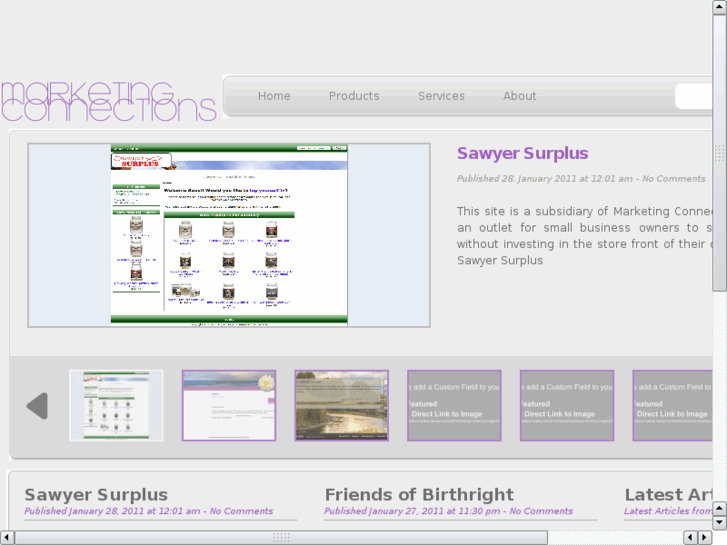Select the sixth thumbnail, partially cut-off Custom Field placeholder
Image resolution: width=727 pixels, height=545 pixels.
[672, 405]
